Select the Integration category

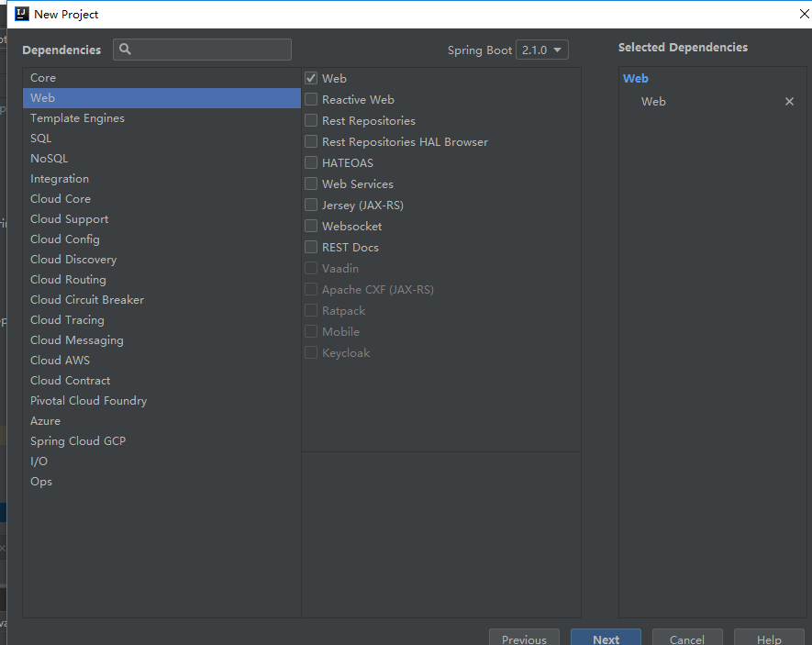[161, 179]
